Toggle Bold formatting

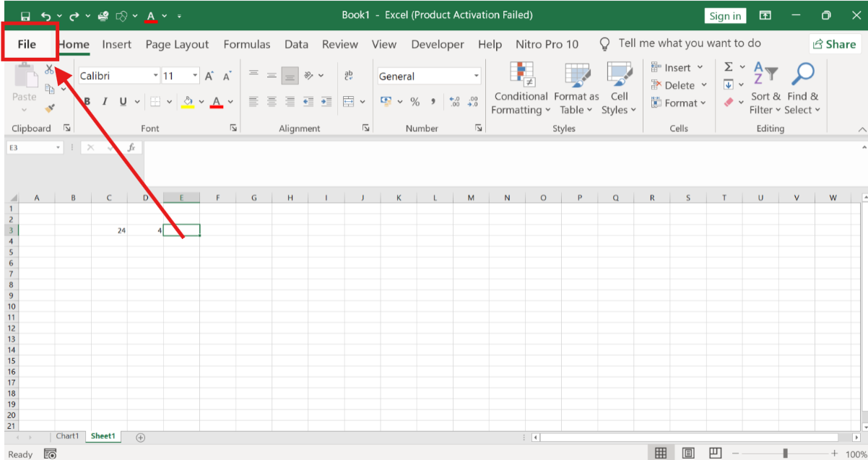tap(87, 102)
